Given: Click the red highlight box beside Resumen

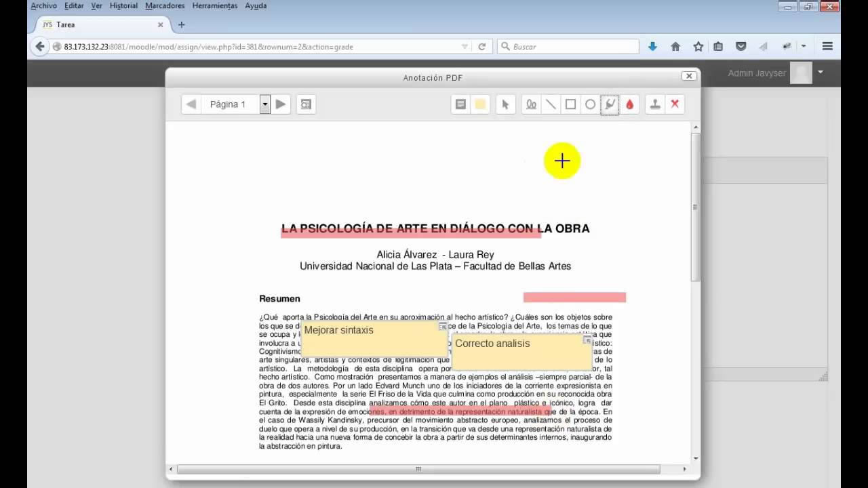Looking at the screenshot, I should coord(574,298).
